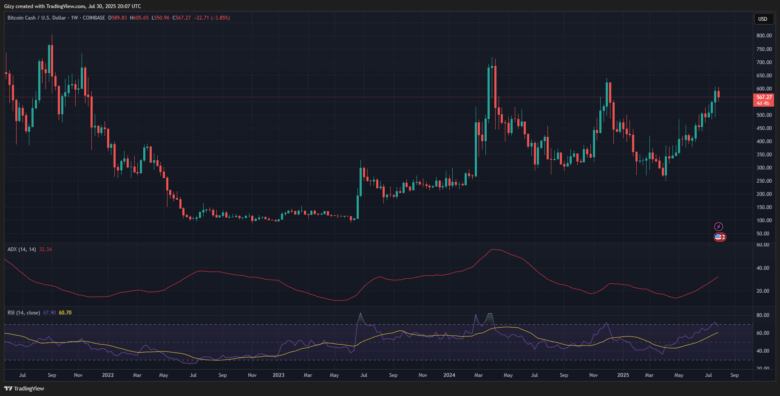The width and height of the screenshot is (780, 396).
Task: Click the COINBASE exchange label
Action: 95,18
